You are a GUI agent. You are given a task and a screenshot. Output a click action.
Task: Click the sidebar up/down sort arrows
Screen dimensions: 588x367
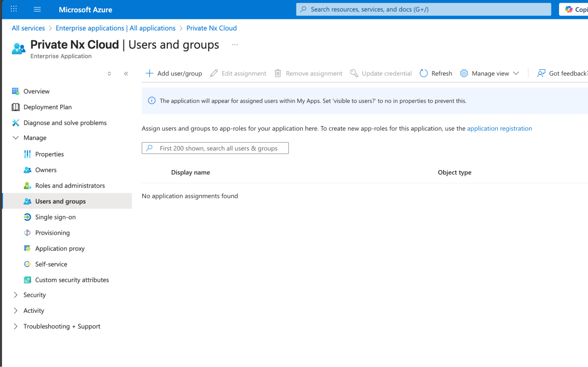[109, 74]
